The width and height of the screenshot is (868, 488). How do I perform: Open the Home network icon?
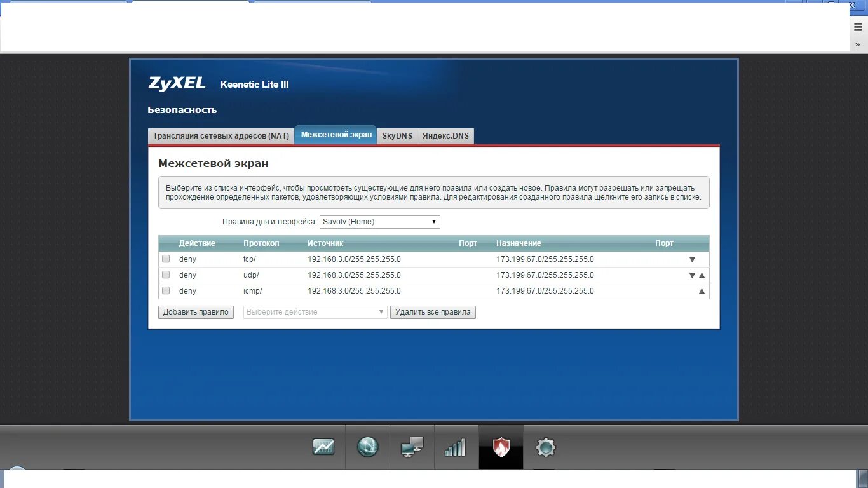pyautogui.click(x=412, y=447)
